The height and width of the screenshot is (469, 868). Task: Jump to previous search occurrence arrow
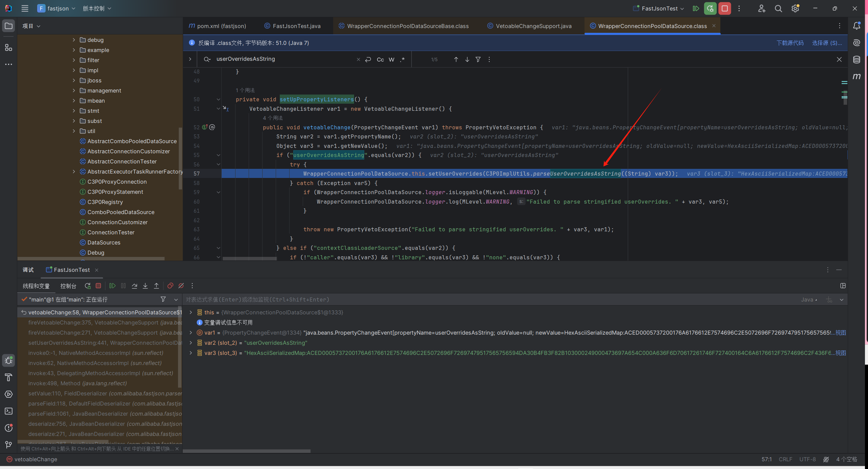[x=456, y=59]
